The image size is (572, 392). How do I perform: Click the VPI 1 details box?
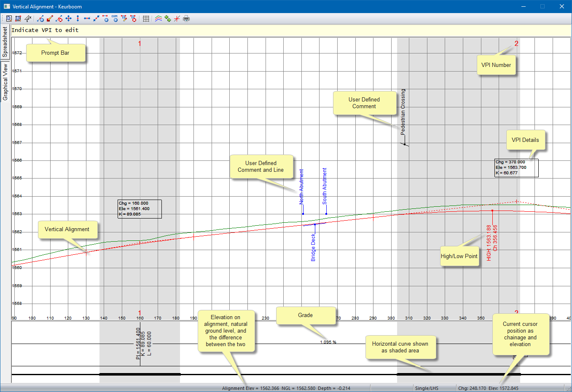coord(140,209)
